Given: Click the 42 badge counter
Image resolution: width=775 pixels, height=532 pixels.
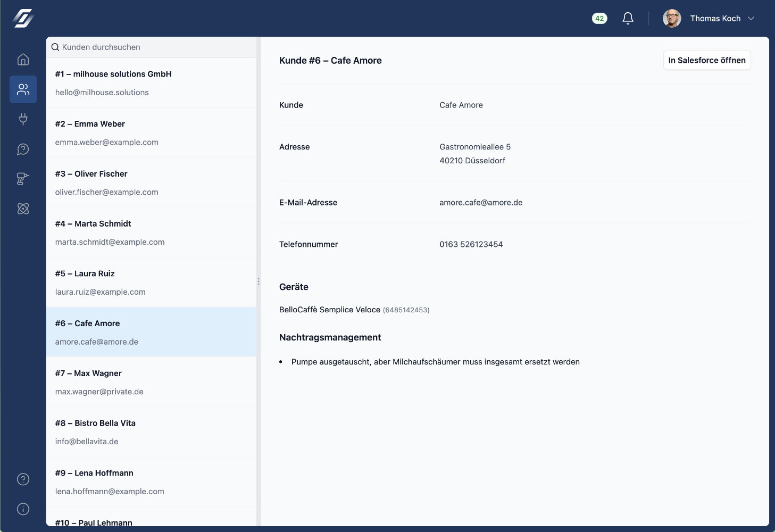Looking at the screenshot, I should point(599,18).
